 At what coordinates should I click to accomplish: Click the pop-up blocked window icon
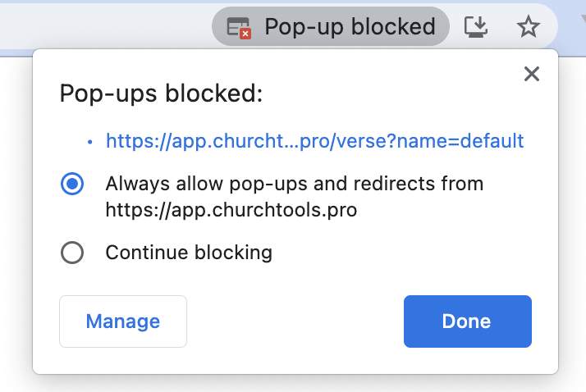point(238,27)
